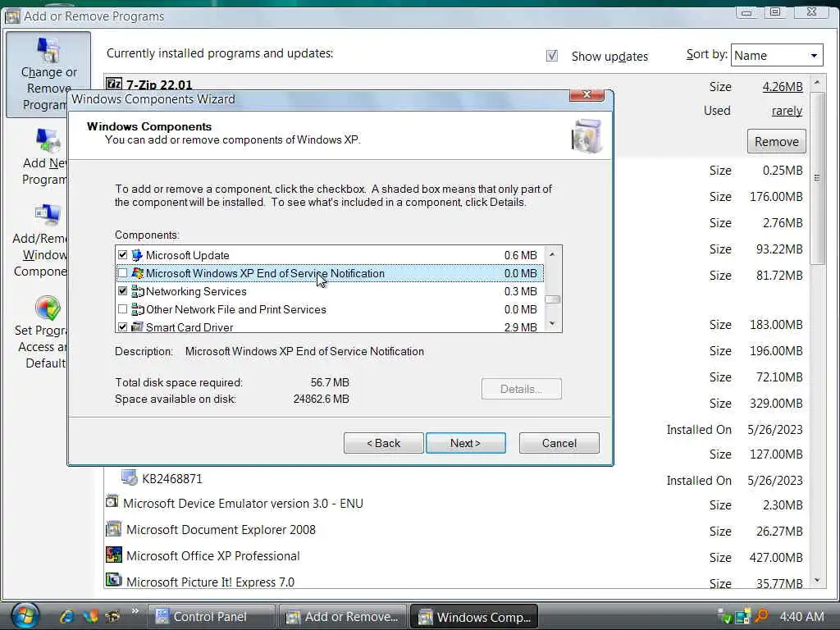Click the XP End of Service Notification icon
This screenshot has width=840, height=630.
(138, 273)
